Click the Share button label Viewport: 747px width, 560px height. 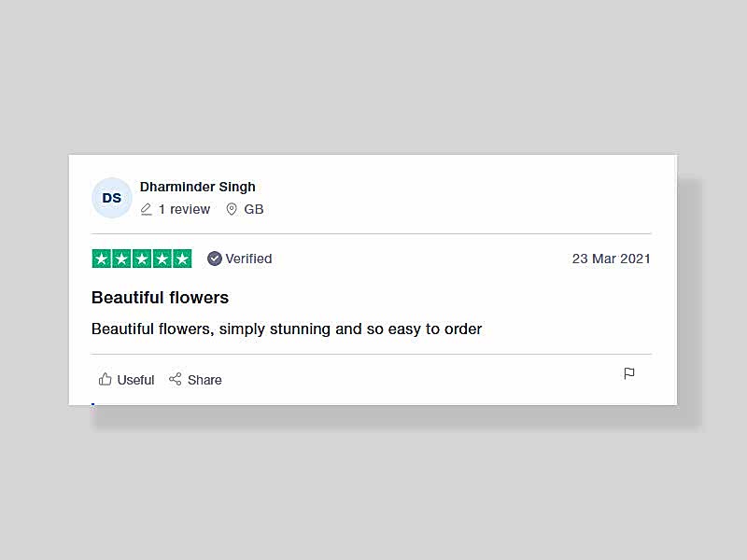pos(204,380)
